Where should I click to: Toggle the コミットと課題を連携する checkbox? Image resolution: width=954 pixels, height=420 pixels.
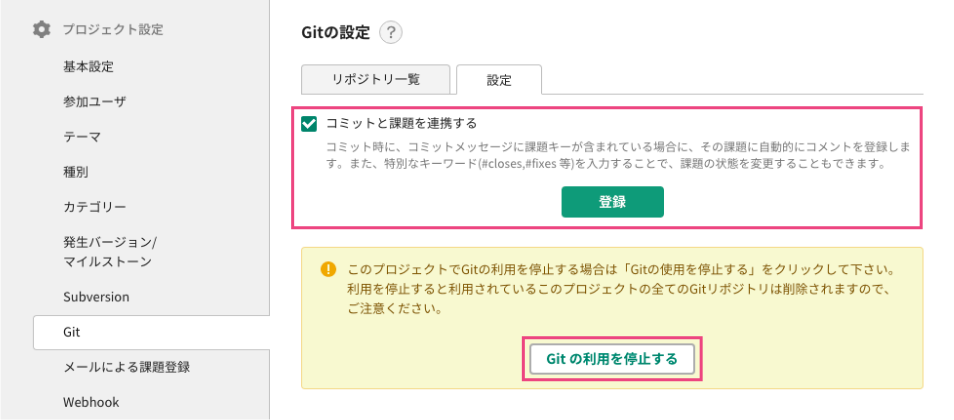click(x=310, y=124)
